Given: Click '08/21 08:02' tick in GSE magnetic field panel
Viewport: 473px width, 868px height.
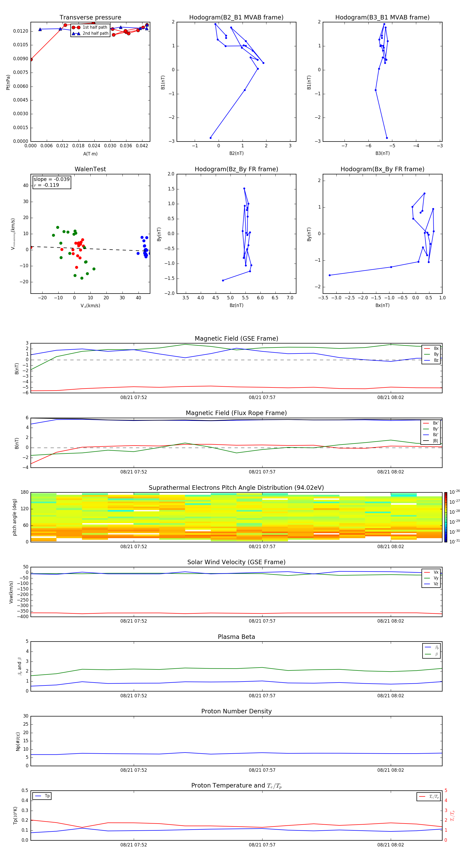Looking at the screenshot, I should [x=390, y=397].
